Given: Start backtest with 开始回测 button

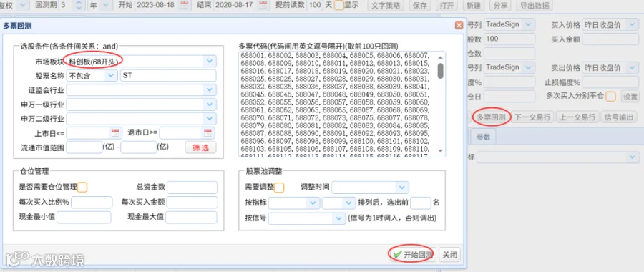Looking at the screenshot, I should pyautogui.click(x=413, y=255).
